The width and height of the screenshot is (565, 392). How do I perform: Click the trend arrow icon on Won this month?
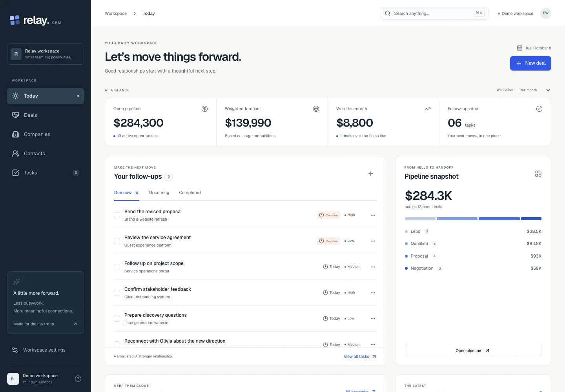[x=427, y=109]
